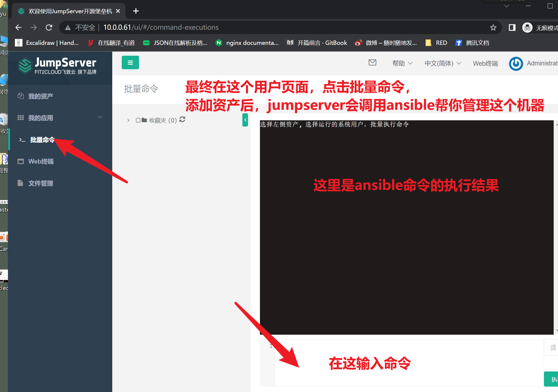
Task: Open Excalidraw bookmark
Action: [47, 43]
